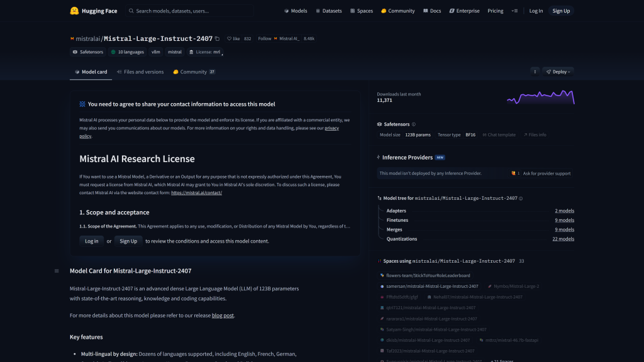Image resolution: width=644 pixels, height=362 pixels.
Task: Expand the 10 languages tag
Action: click(127, 52)
